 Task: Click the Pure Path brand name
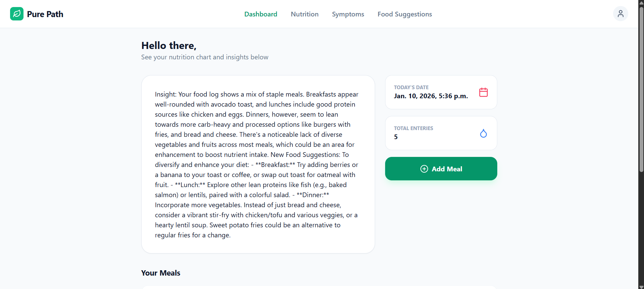click(x=45, y=14)
